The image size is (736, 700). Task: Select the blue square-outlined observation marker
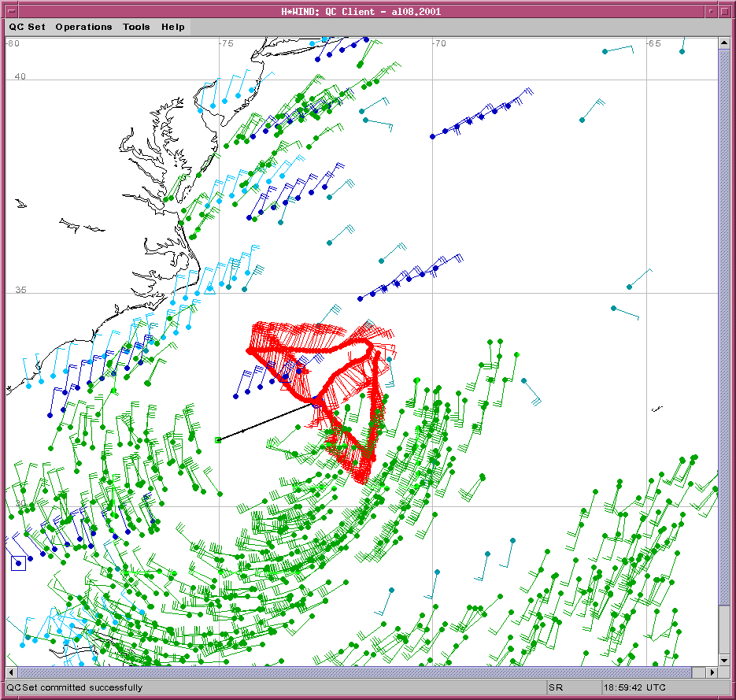pyautogui.click(x=18, y=563)
